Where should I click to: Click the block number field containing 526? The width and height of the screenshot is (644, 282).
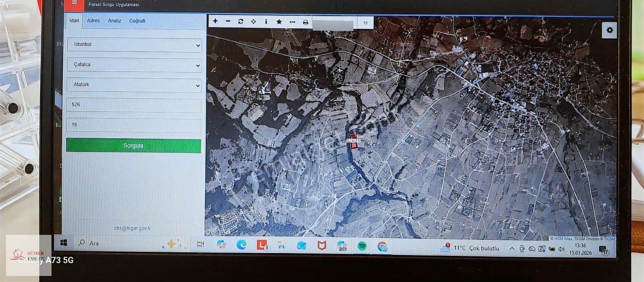tap(134, 105)
